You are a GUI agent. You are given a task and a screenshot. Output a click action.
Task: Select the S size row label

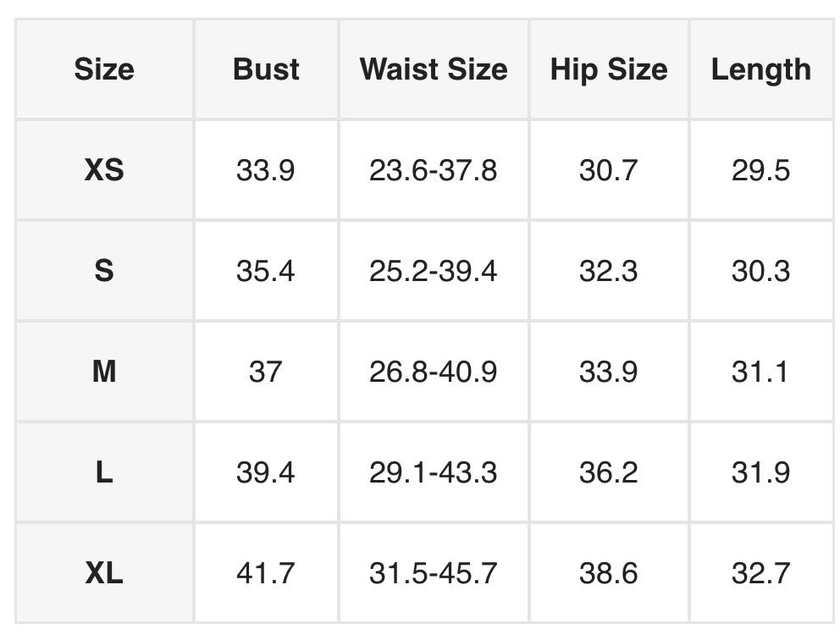point(104,271)
